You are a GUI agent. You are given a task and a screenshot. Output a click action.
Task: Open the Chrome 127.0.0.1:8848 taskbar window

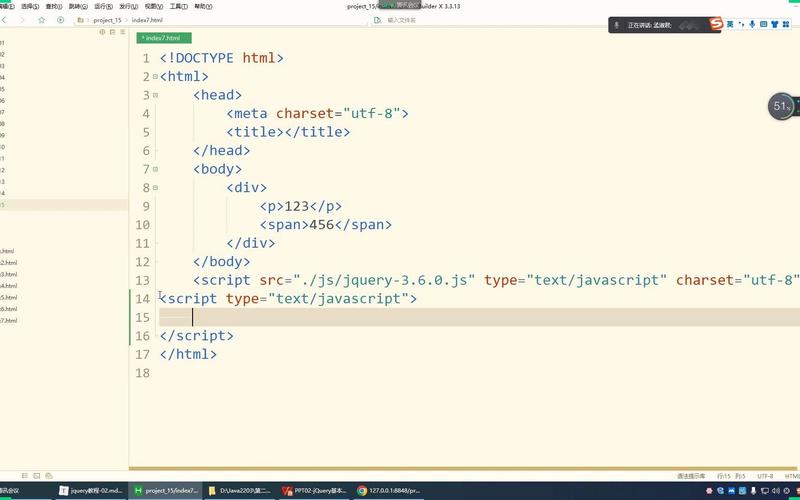pyautogui.click(x=389, y=490)
